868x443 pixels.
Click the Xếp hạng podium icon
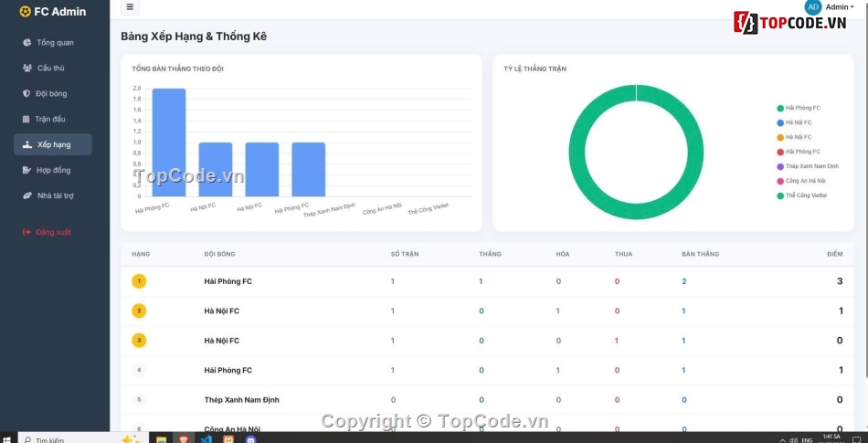[27, 144]
